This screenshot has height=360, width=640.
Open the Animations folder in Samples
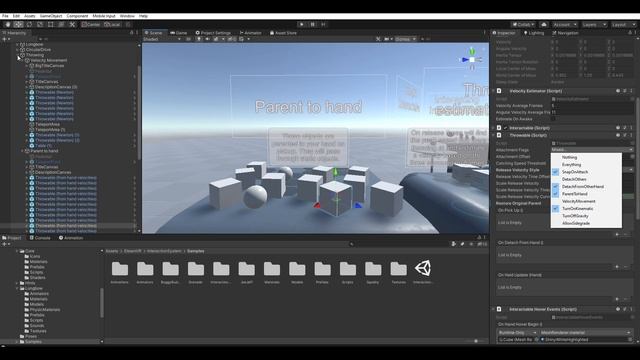120,272
